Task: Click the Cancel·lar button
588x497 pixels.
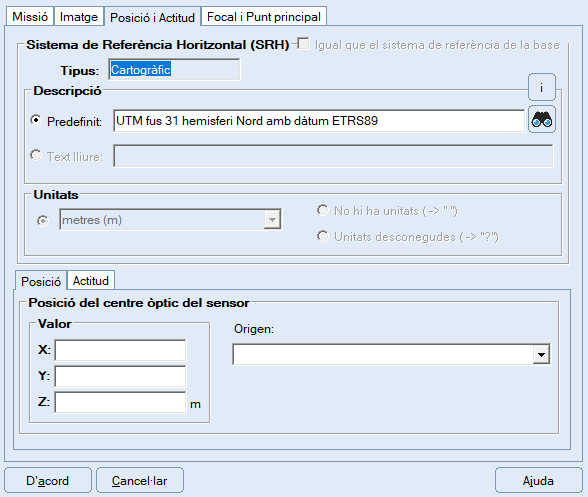Action: pyautogui.click(x=140, y=480)
